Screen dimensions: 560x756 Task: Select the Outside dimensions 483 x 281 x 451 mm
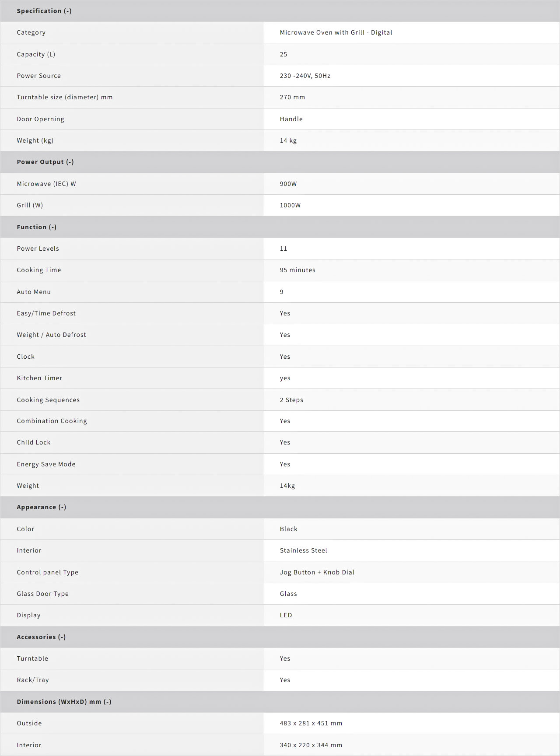[x=311, y=723]
